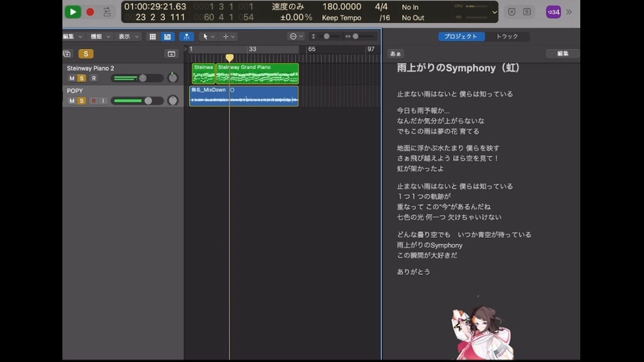Click the あぁ text format button
The image size is (644, 362).
[396, 54]
